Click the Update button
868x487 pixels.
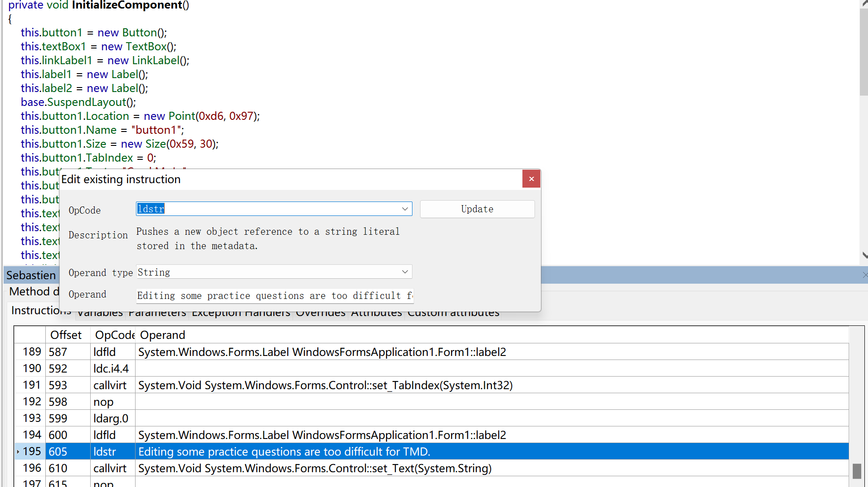[477, 209]
